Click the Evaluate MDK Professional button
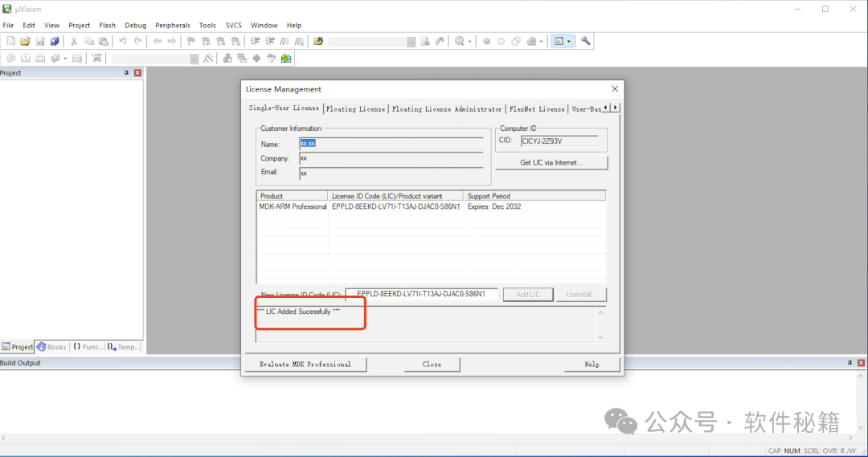 coord(305,365)
